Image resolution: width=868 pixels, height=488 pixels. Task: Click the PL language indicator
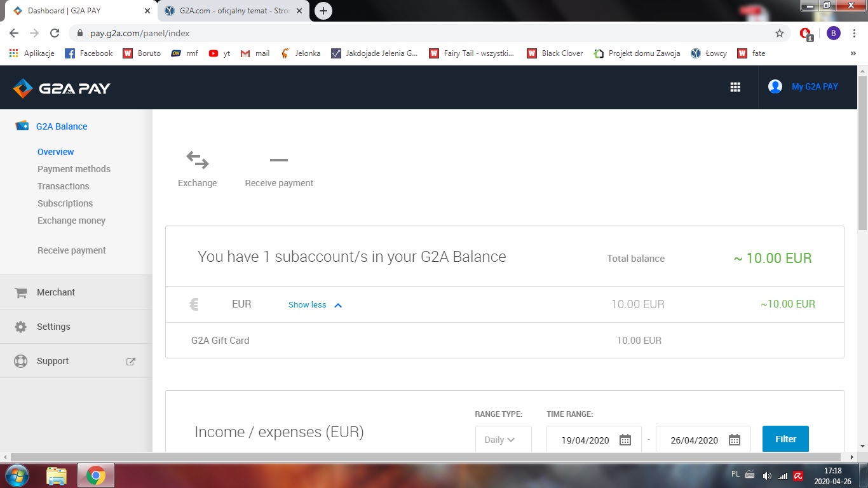coord(735,474)
